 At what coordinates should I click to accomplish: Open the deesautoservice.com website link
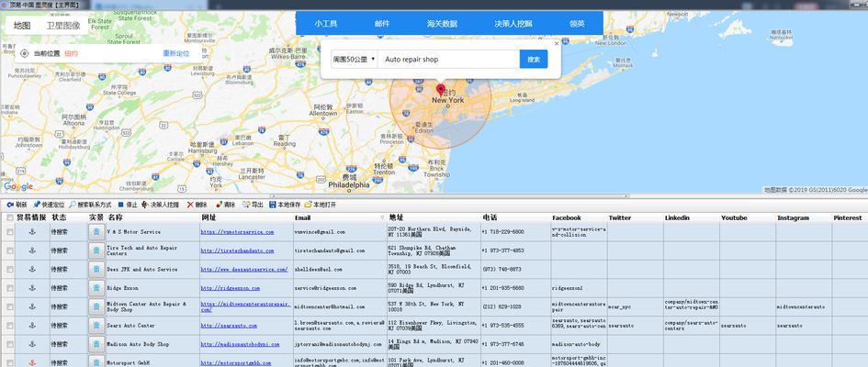point(244,270)
